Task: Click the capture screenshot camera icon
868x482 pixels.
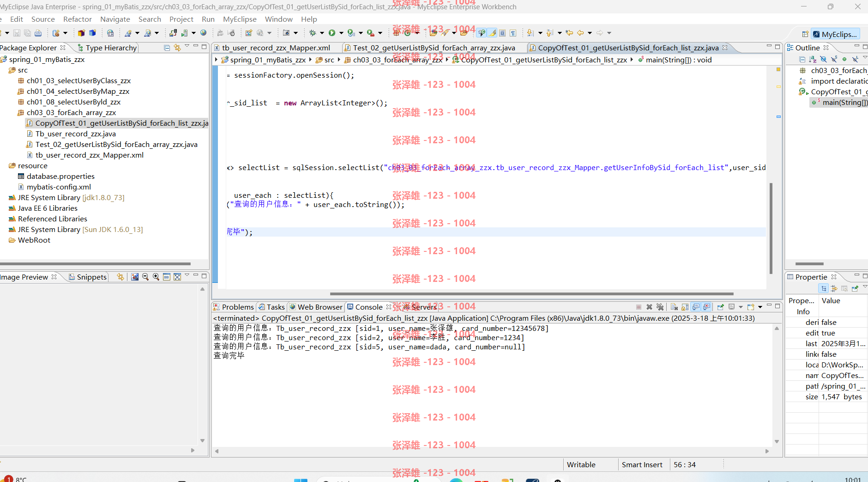Action: (286, 33)
